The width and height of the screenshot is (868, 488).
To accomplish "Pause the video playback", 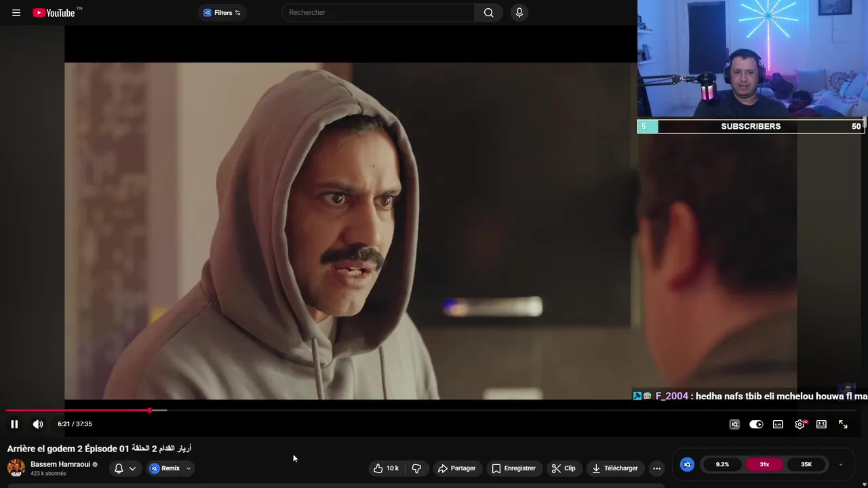I will tap(14, 424).
